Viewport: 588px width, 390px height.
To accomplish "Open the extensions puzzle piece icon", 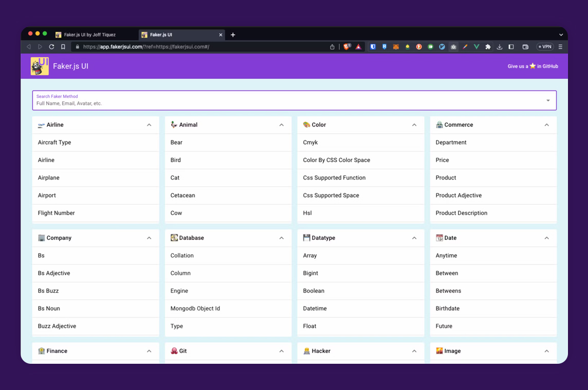I will click(x=488, y=46).
